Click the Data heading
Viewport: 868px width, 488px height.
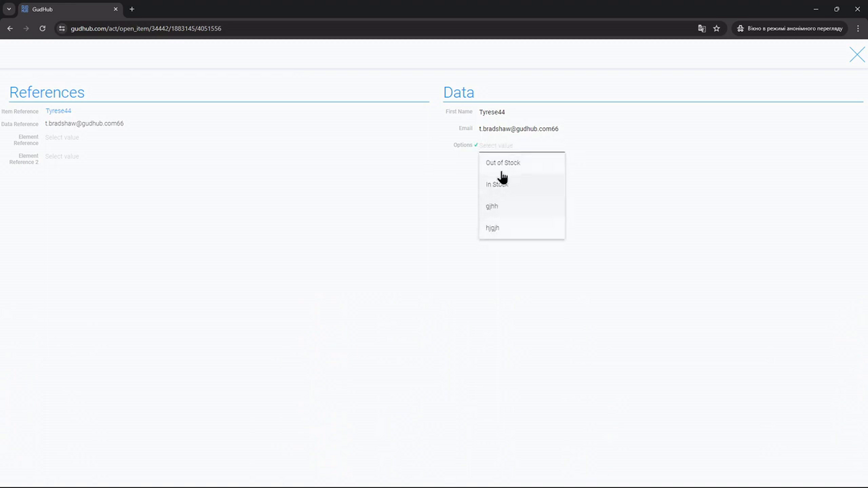tap(458, 92)
